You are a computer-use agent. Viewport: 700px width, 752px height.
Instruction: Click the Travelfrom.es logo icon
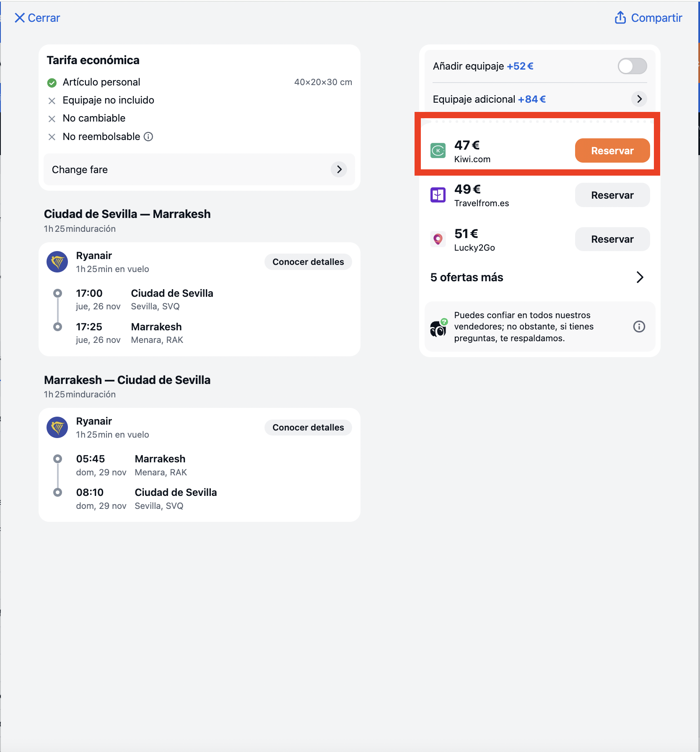pyautogui.click(x=438, y=195)
